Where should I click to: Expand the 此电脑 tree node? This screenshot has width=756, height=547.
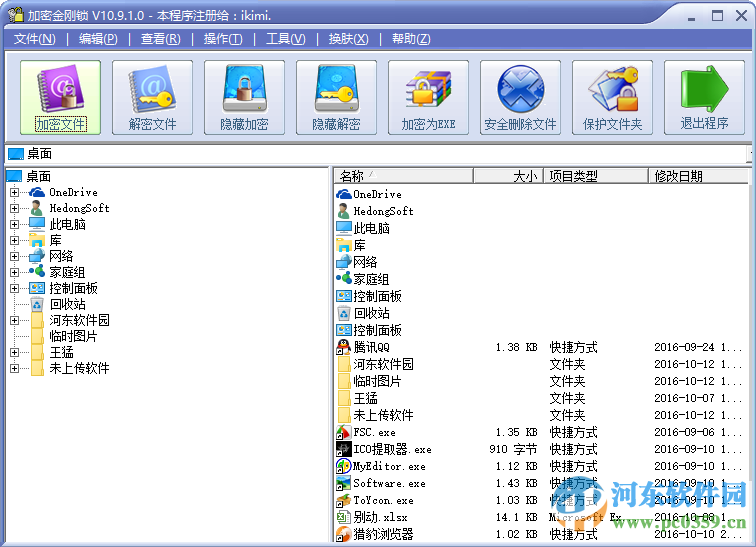pos(14,224)
